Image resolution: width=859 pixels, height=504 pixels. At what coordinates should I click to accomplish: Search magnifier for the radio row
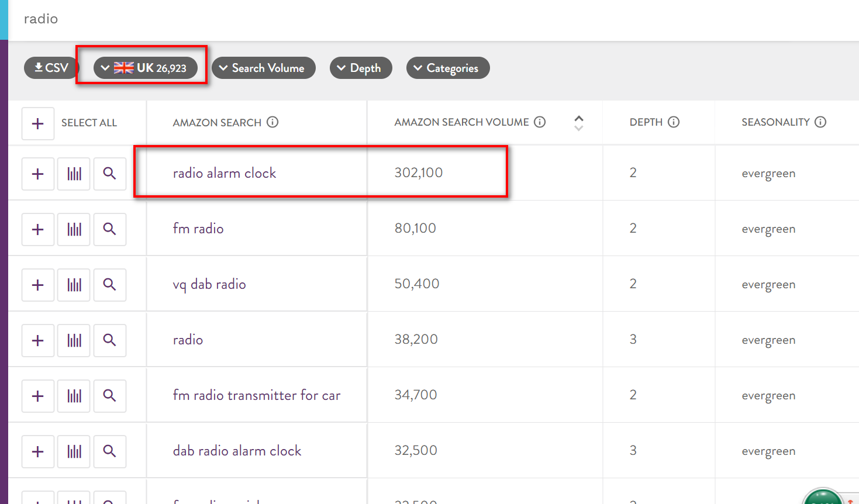click(110, 340)
